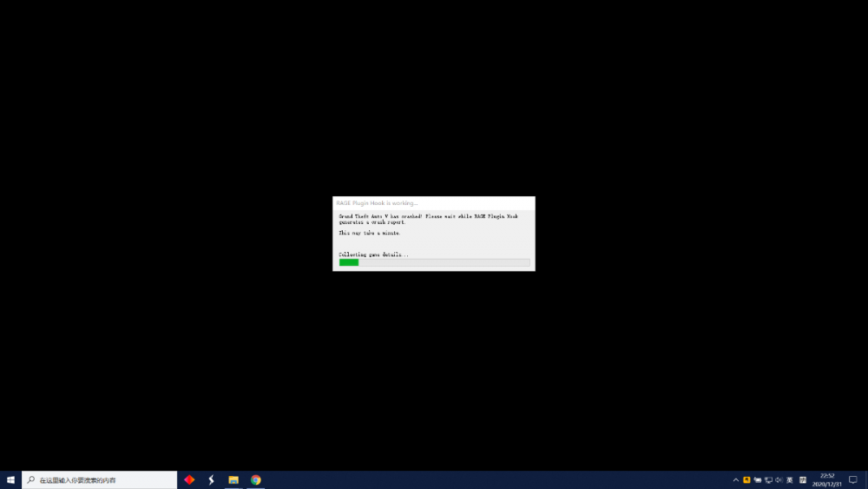Toggle the 英 input language indicator
Screen dimensions: 868x489
coord(789,479)
